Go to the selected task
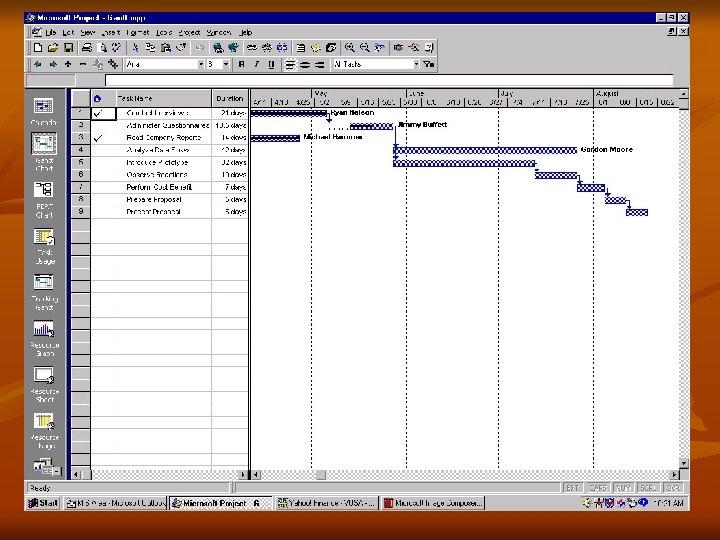This screenshot has height=540, width=720. point(380,48)
